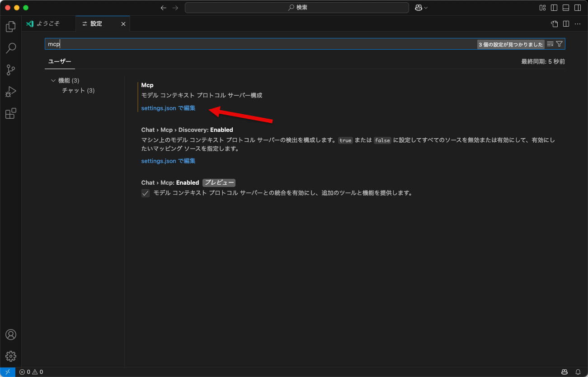Open notifications bell in status bar
Image resolution: width=588 pixels, height=377 pixels.
(x=578, y=372)
